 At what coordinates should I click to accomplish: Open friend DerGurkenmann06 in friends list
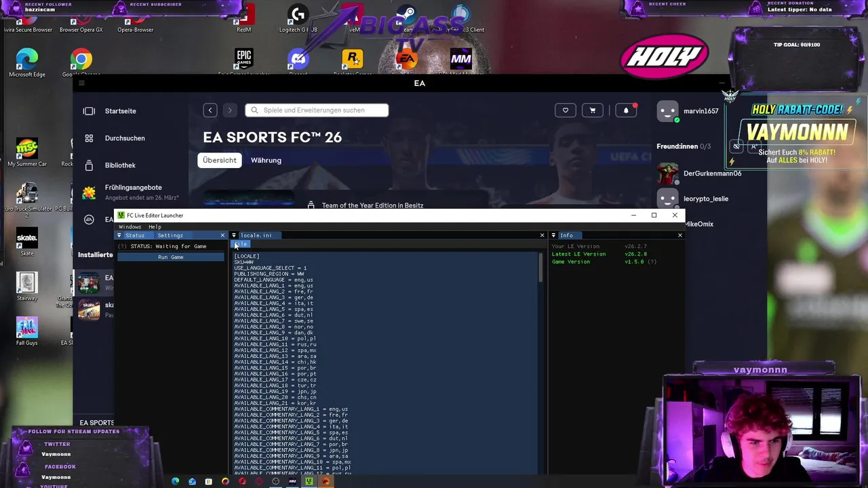[699, 174]
